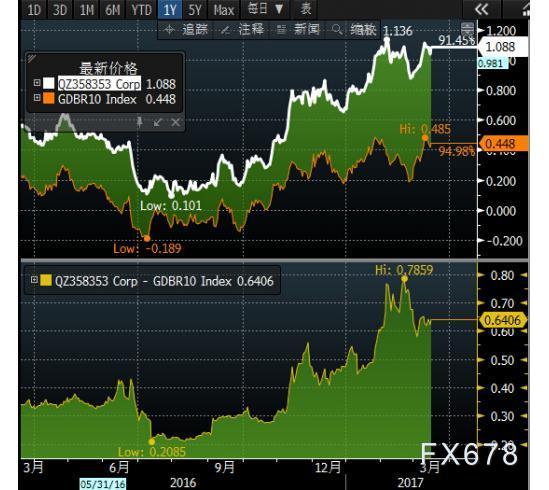Select the 1D time range tab

coord(34,9)
